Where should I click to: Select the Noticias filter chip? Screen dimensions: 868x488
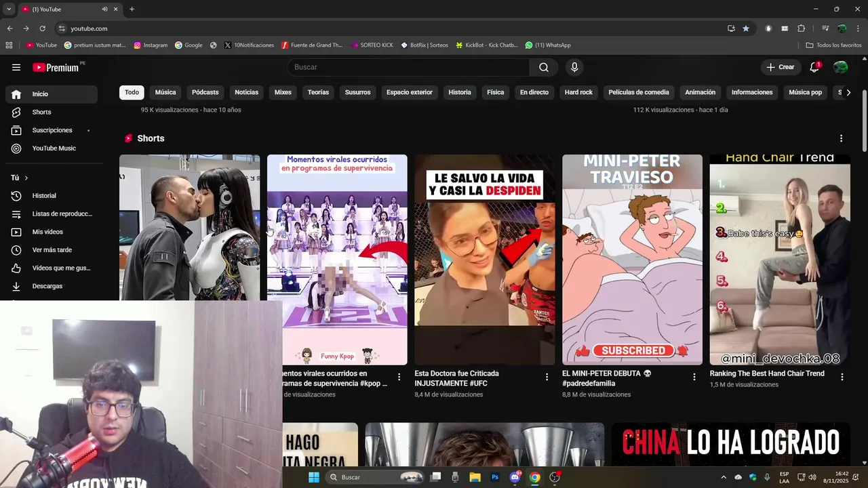coord(246,92)
